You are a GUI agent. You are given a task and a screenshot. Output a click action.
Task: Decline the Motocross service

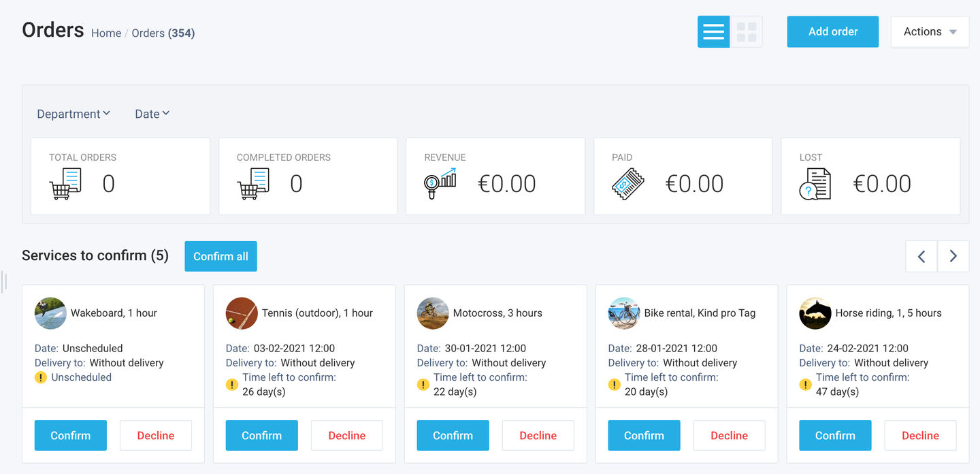[538, 435]
